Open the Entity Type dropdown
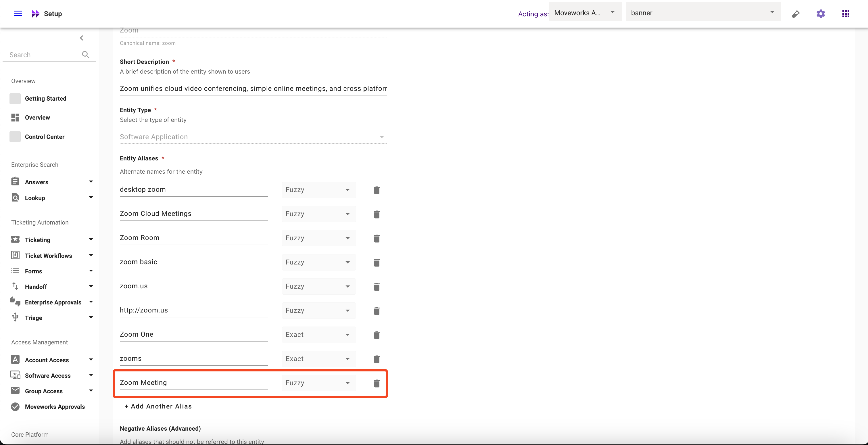The height and width of the screenshot is (445, 868). pos(253,137)
